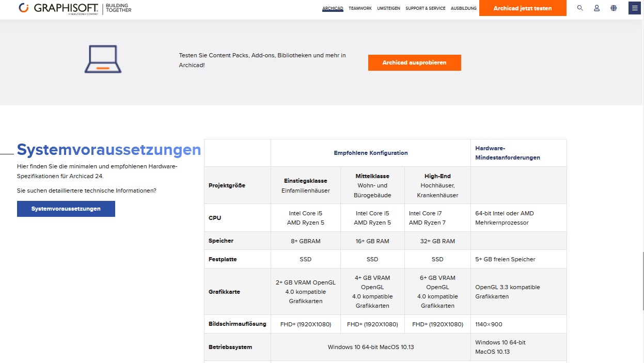
Task: Click the 2+ GB VRAM OpenGL cell
Action: point(306,292)
